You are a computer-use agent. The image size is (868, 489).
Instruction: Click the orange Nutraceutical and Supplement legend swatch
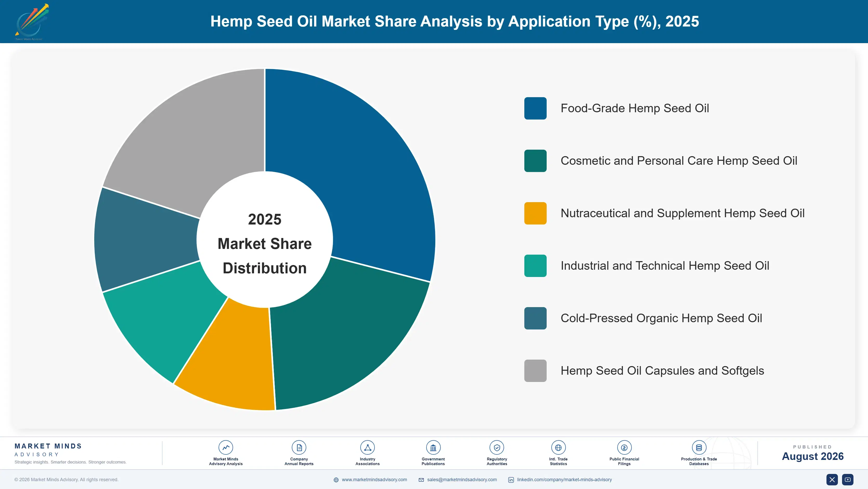pos(535,213)
